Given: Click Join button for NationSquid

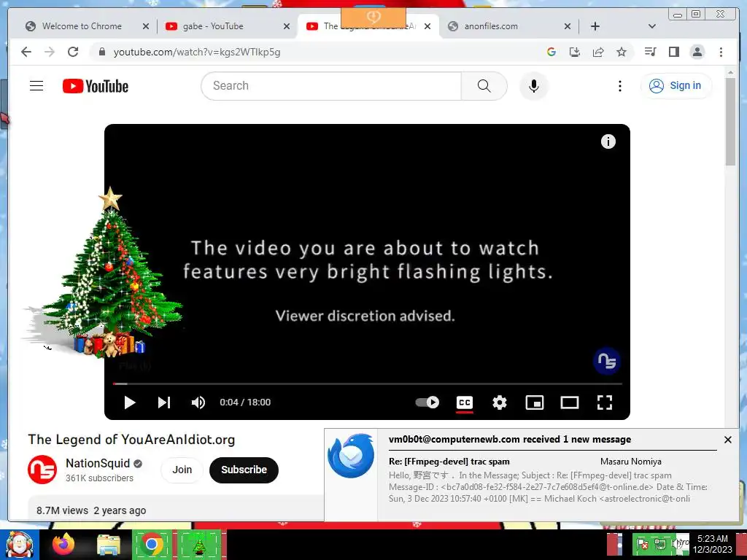Looking at the screenshot, I should tap(182, 470).
